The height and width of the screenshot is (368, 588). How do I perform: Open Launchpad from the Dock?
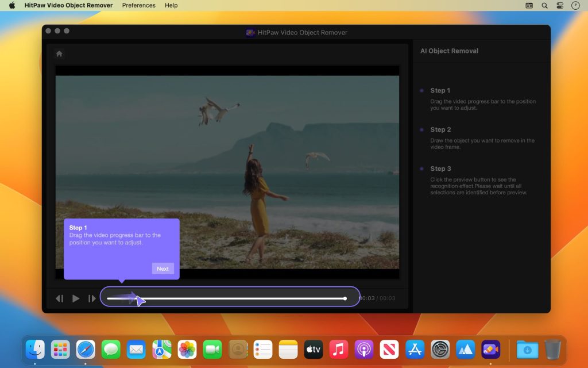(60, 349)
